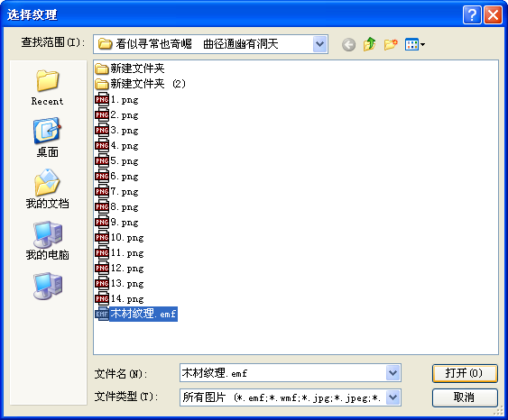The image size is (508, 420).
Task: Go up one folder level icon
Action: click(369, 44)
